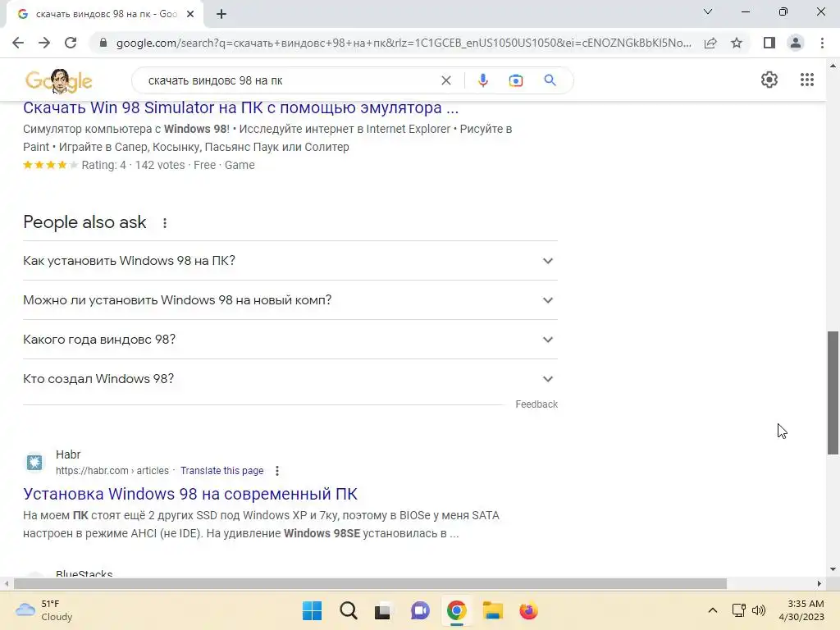The image size is (840, 630).
Task: Expand the question "Кто создал Windows 98?"
Action: (290, 379)
